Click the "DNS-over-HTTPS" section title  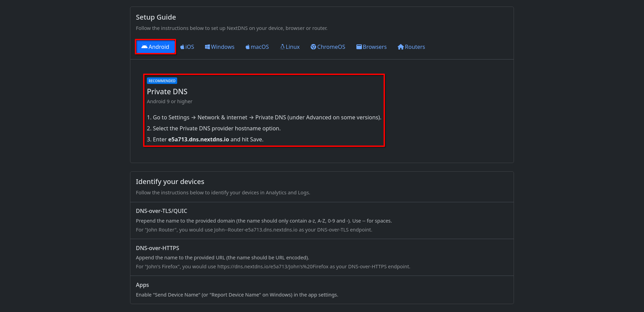coord(158,248)
